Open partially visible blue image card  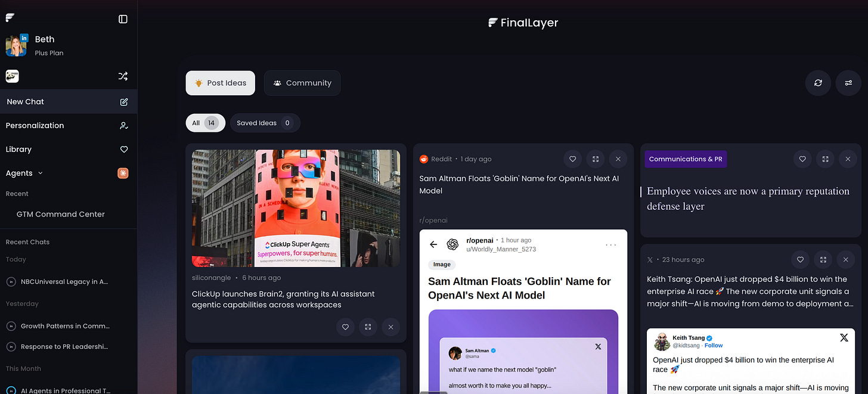click(296, 375)
